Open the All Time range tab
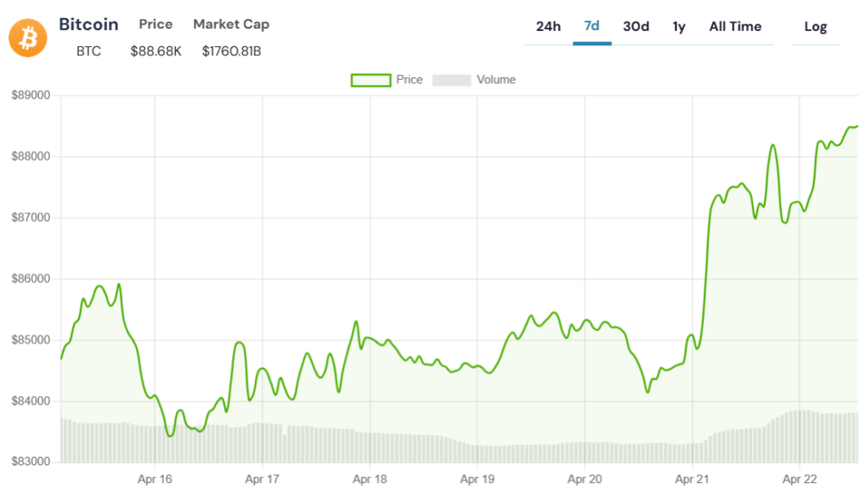The image size is (861, 504). (735, 26)
